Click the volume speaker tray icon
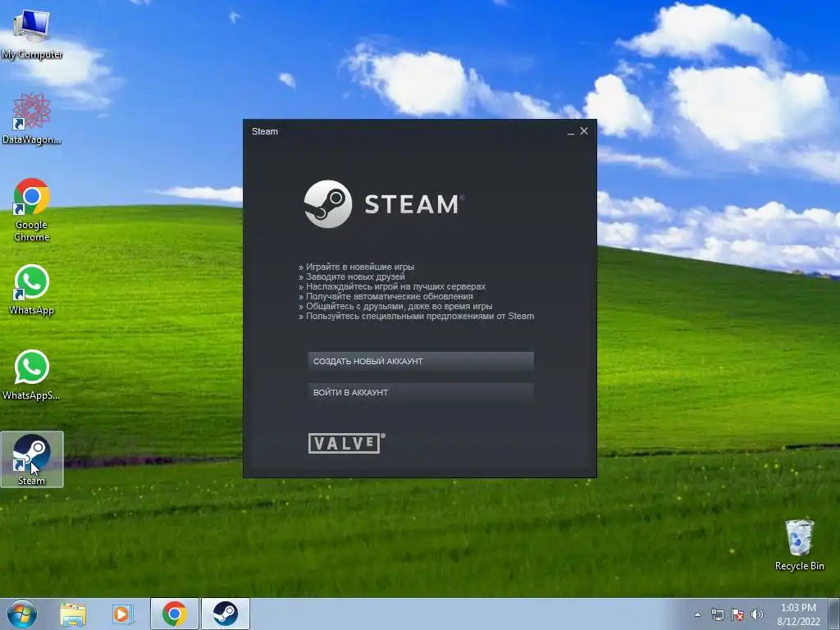Image resolution: width=840 pixels, height=630 pixels. pyautogui.click(x=757, y=614)
